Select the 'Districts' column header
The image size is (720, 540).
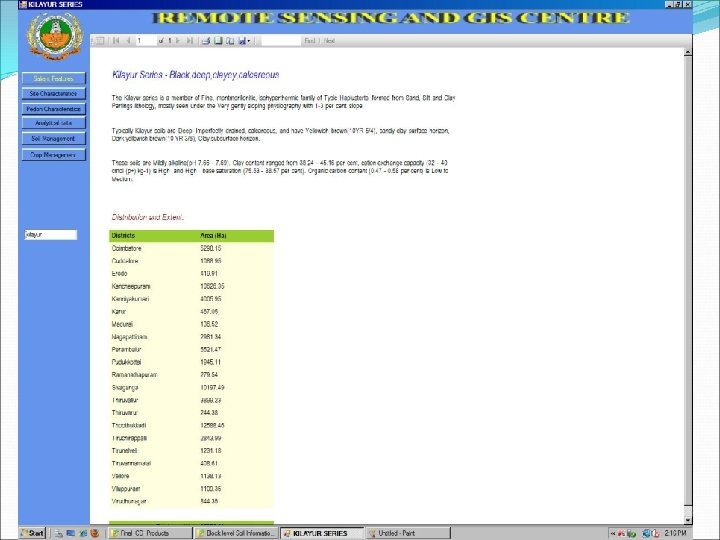pyautogui.click(x=124, y=236)
